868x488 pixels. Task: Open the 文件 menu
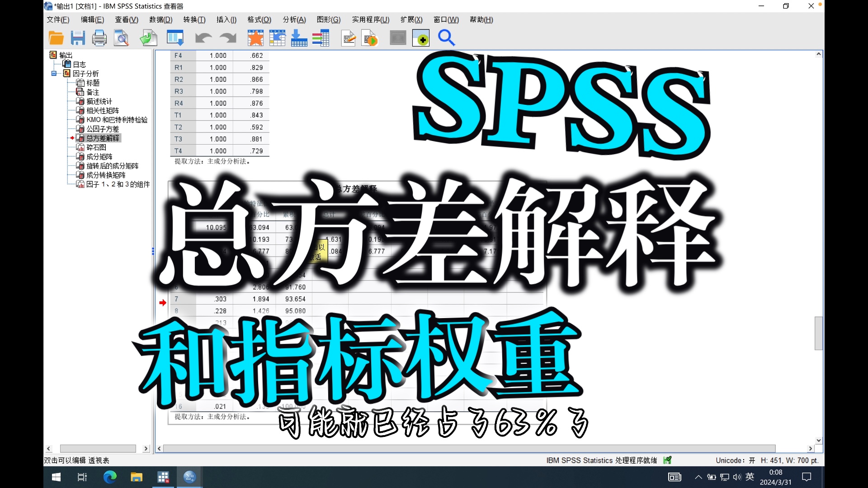58,20
